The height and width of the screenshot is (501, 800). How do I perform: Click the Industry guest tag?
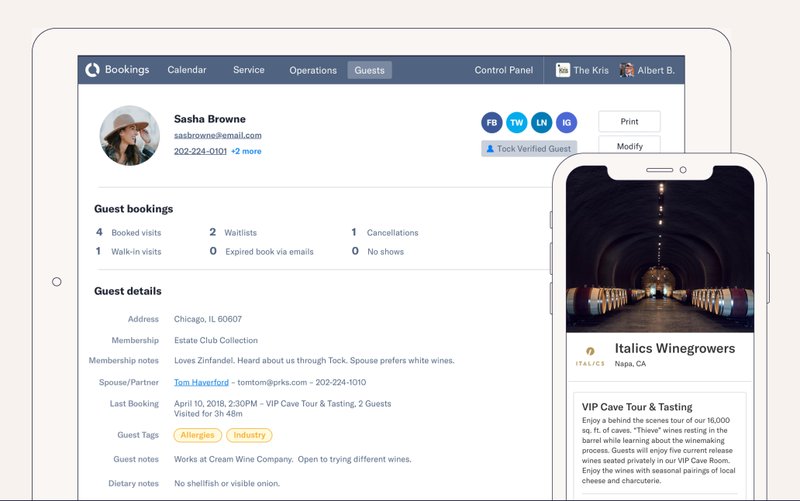(249, 435)
